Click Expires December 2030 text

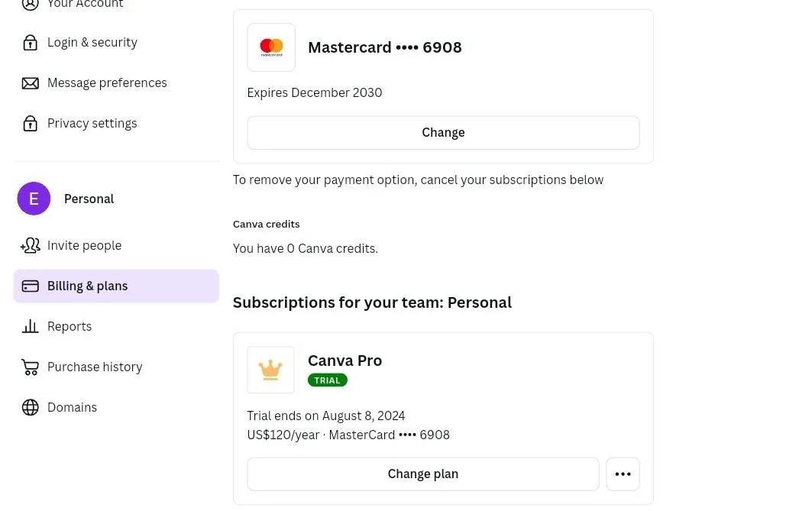(x=315, y=92)
